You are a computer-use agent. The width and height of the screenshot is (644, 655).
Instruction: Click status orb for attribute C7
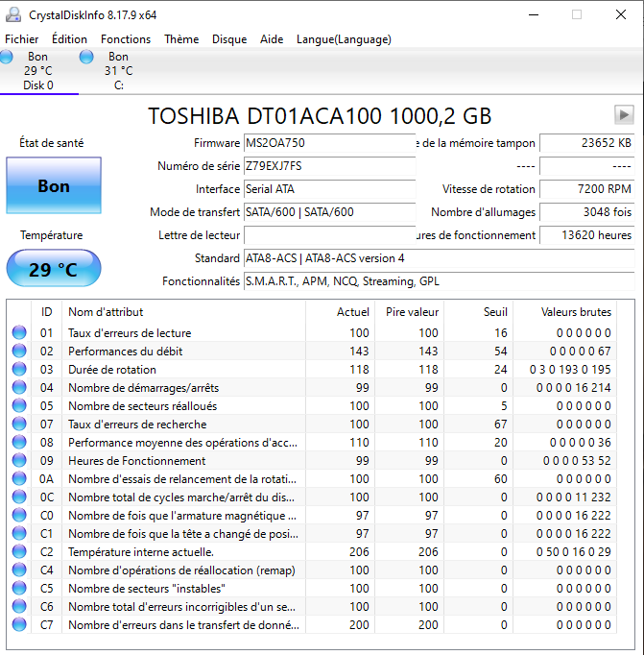point(19,624)
